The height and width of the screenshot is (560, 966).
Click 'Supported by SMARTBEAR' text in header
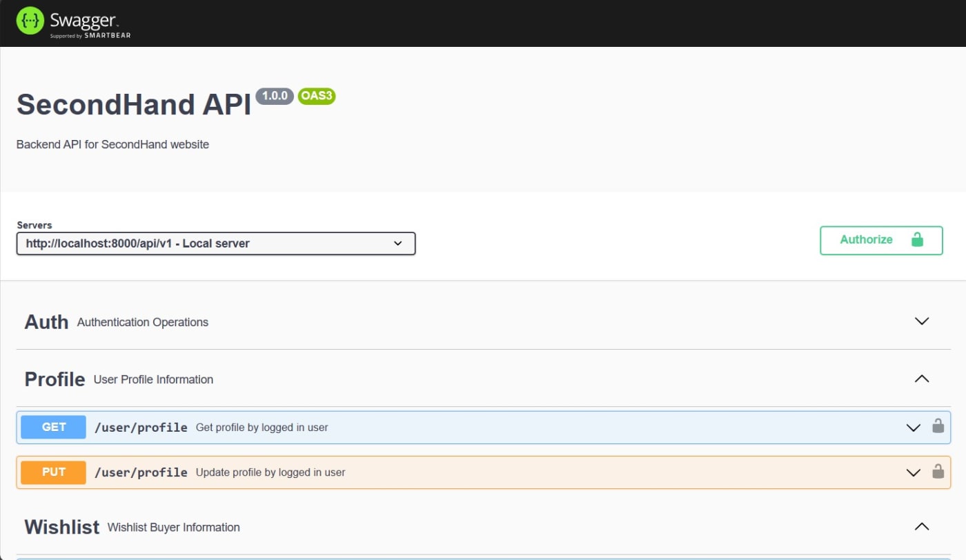tap(90, 35)
